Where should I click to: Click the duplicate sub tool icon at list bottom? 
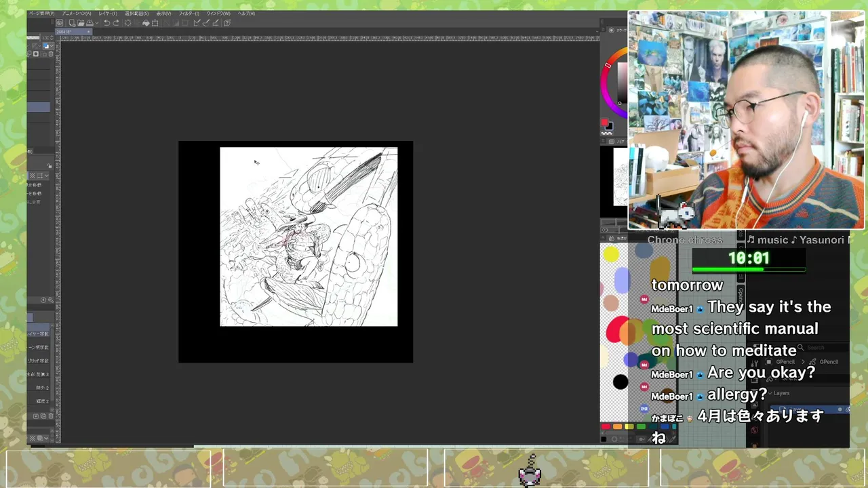(43, 416)
